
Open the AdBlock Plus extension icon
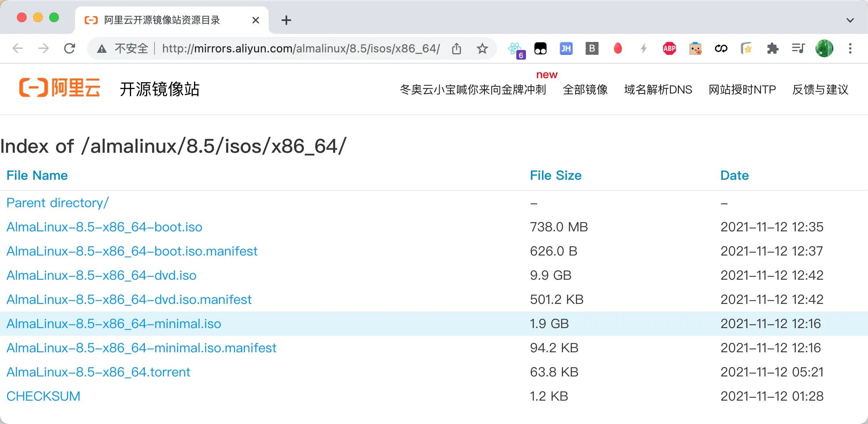point(670,49)
